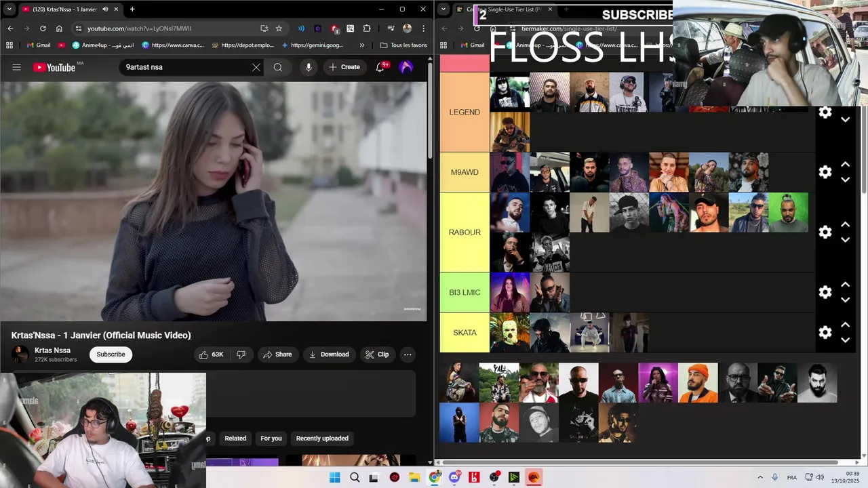This screenshot has width=868, height=488.
Task: Bookmark this page with the star icon
Action: pos(279,28)
